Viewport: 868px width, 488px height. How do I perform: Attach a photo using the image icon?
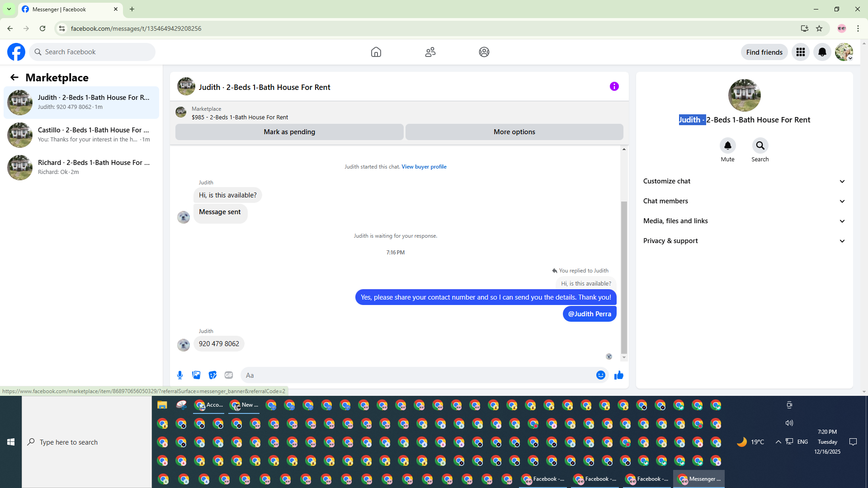(x=196, y=375)
